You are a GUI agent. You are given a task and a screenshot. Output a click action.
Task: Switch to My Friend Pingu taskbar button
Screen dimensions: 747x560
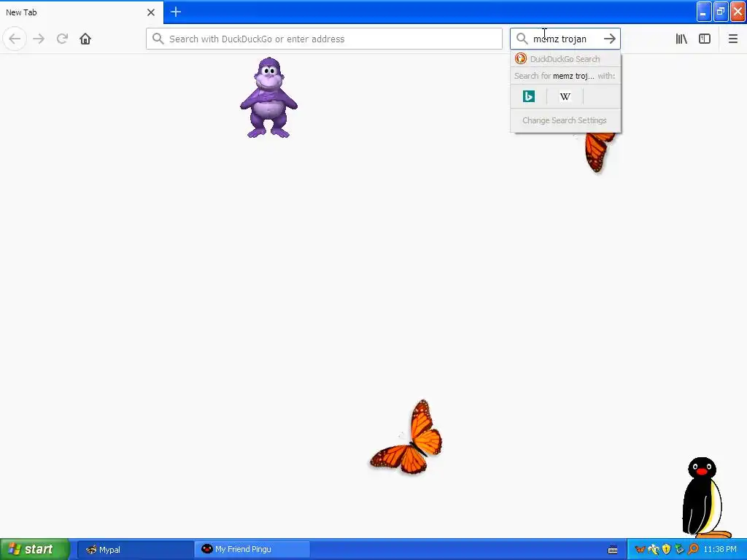(x=252, y=549)
